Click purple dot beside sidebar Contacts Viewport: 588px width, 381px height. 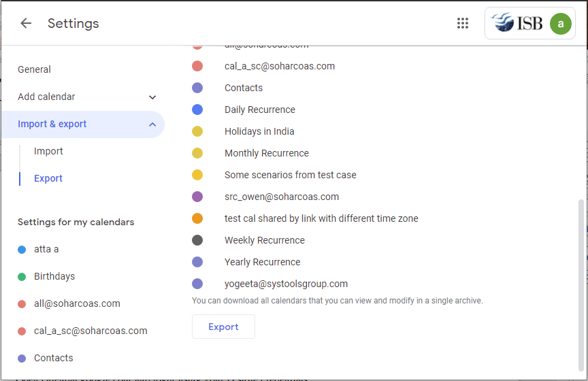point(22,359)
